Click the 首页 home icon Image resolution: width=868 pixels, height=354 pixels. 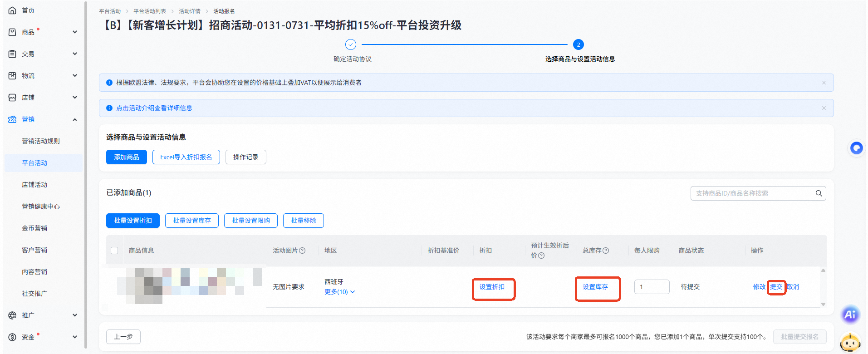click(13, 10)
